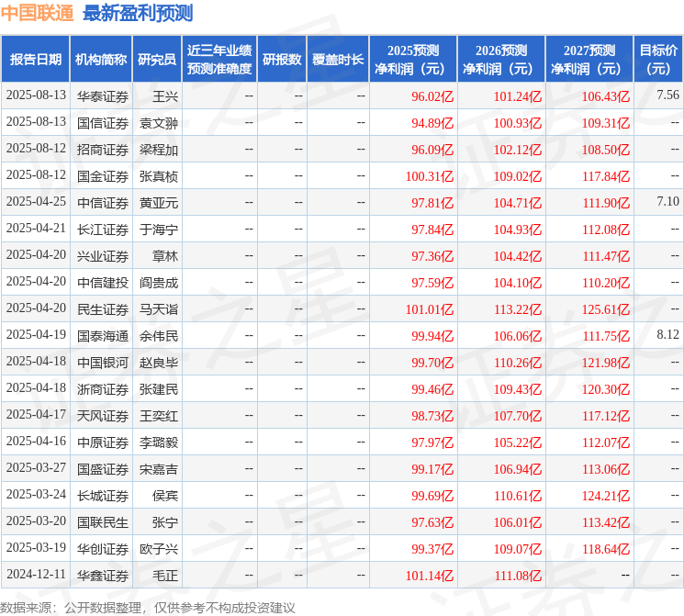Open 华创证券 institution cell

point(103,549)
